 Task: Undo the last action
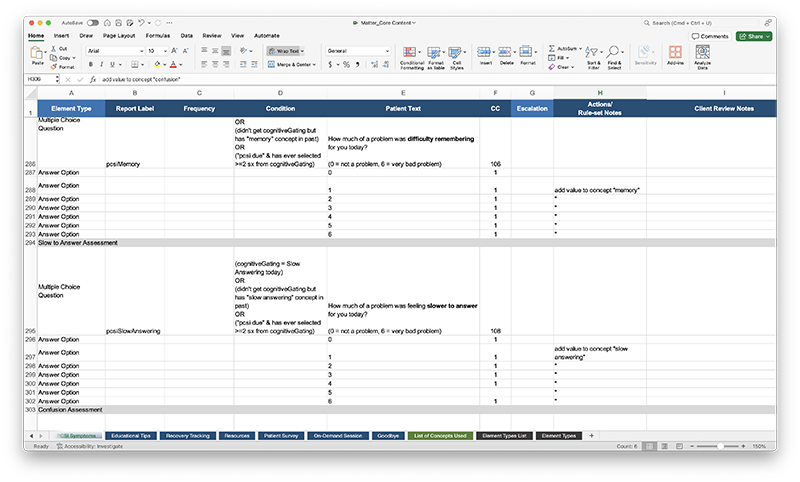141,23
